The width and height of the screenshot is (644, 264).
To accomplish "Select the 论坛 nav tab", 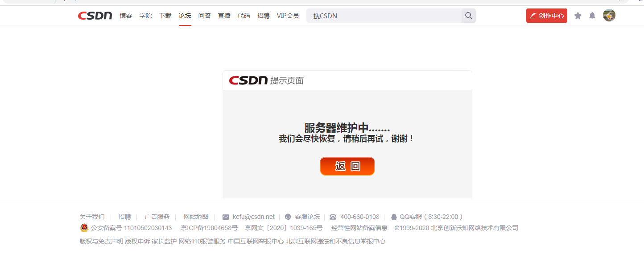I will pos(185,16).
